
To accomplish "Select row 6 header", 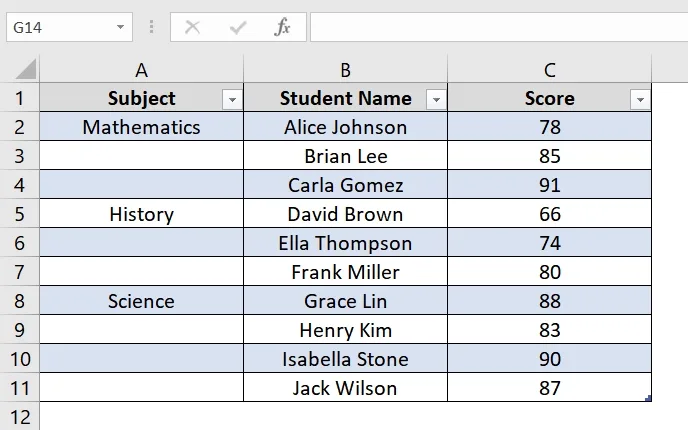I will (19, 242).
